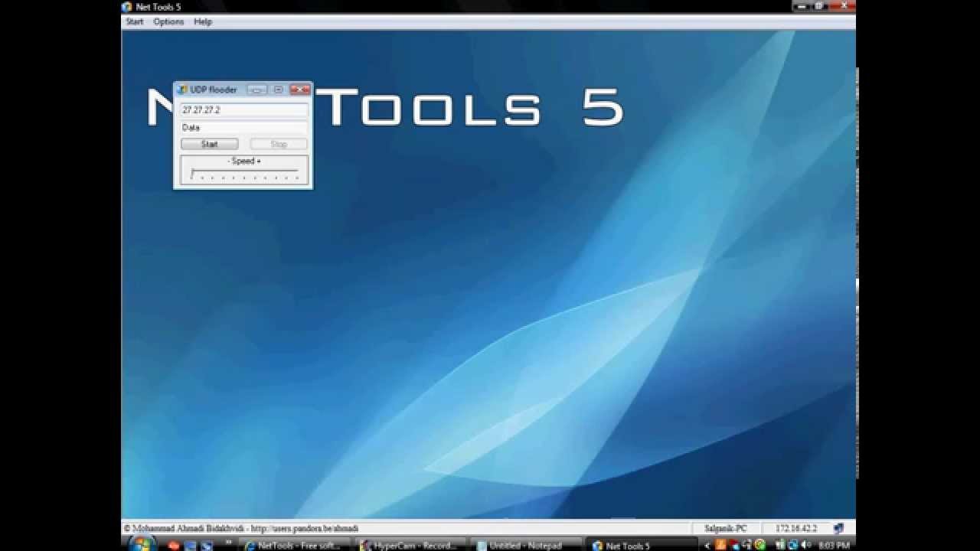Click the 172.16.42.2 IP address in status bar
Screen dimensions: 980x551
(x=796, y=528)
